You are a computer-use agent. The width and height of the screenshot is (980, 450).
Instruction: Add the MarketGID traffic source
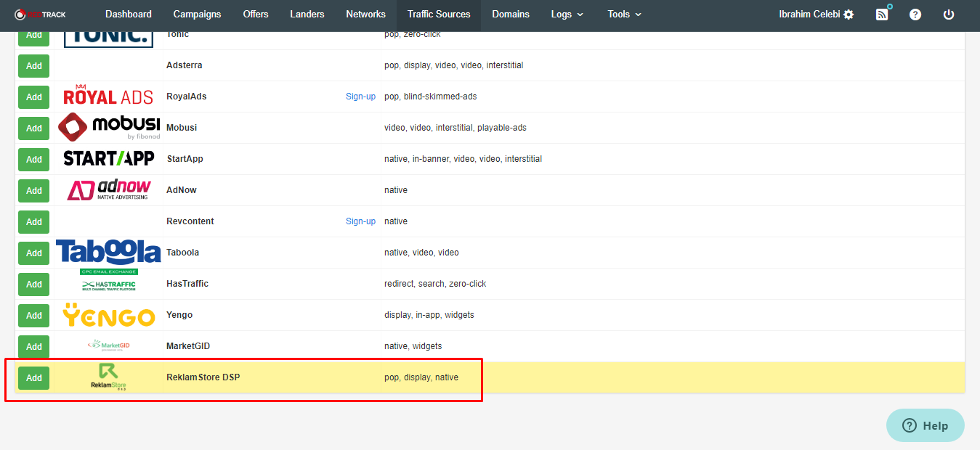(x=34, y=346)
